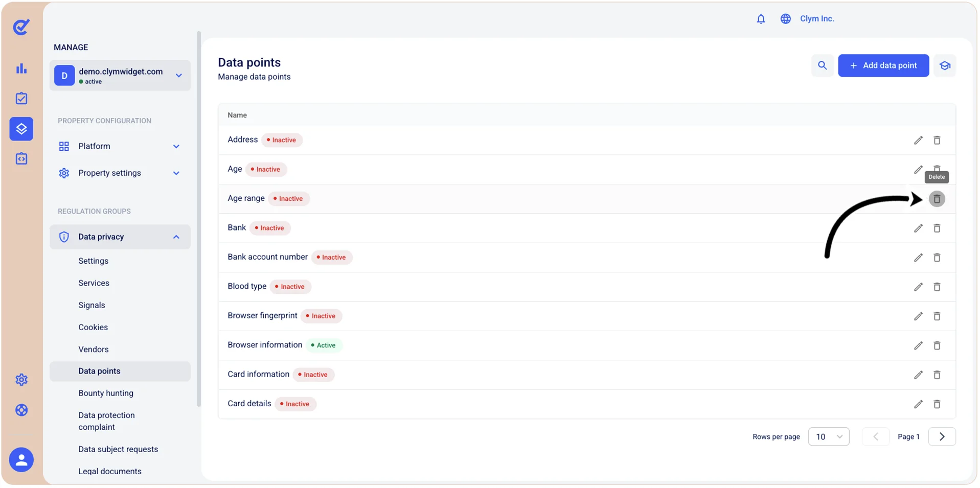
Task: Collapse the Data privacy group
Action: tap(120, 237)
